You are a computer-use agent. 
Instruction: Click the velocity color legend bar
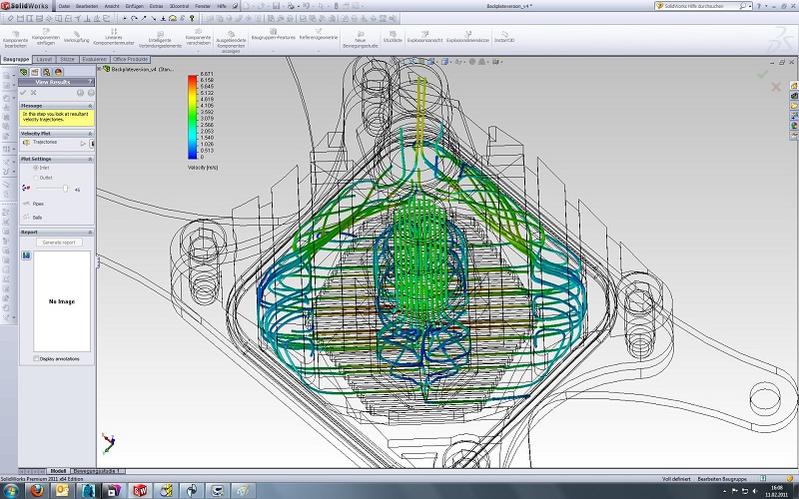(192, 117)
